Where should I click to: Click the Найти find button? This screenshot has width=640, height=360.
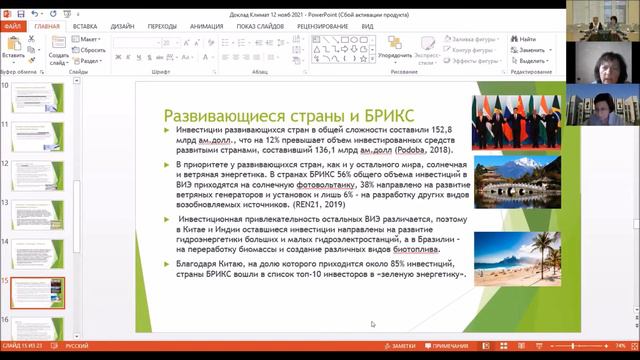[x=524, y=39]
